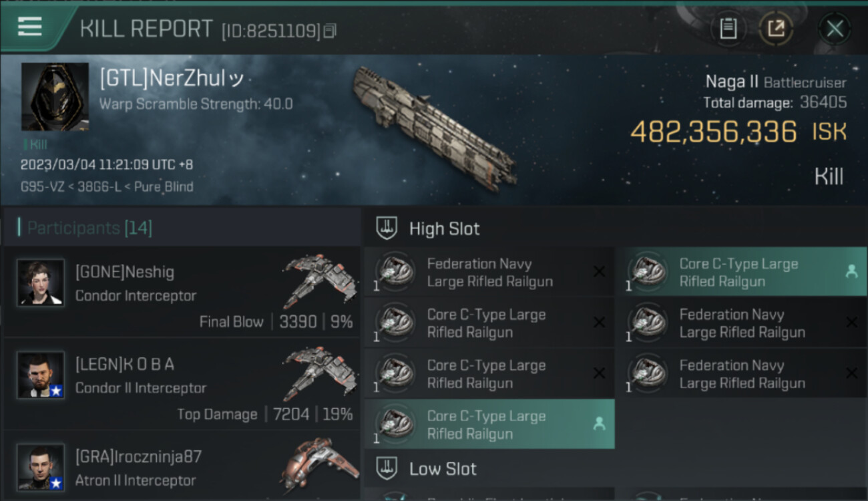The width and height of the screenshot is (868, 501).
Task: Open the clipboard notes icon
Action: [728, 29]
